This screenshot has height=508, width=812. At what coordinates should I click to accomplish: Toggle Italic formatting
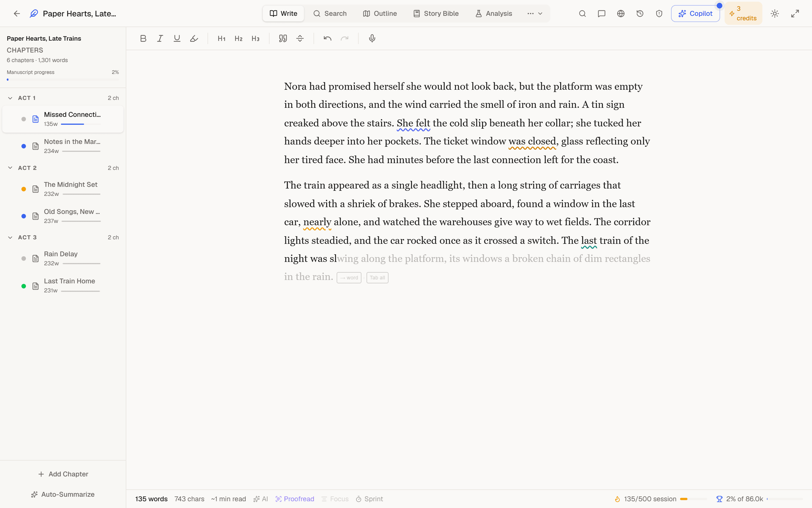[x=160, y=38]
